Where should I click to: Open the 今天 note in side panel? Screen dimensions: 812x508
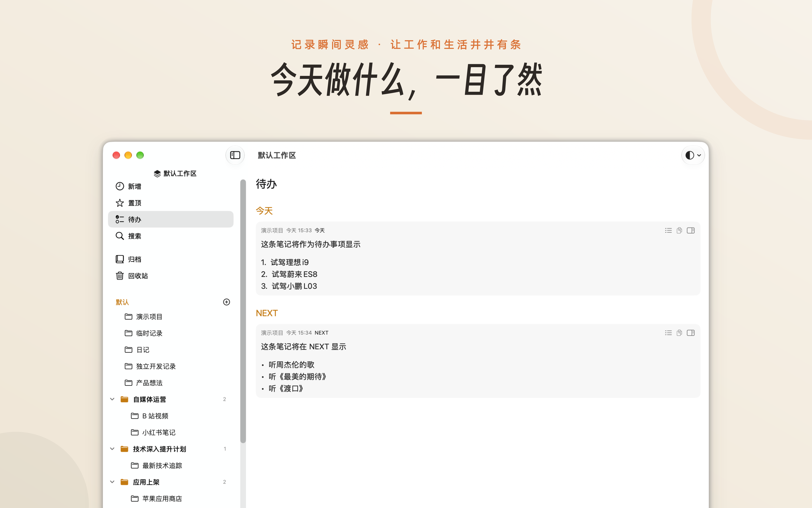(x=691, y=231)
